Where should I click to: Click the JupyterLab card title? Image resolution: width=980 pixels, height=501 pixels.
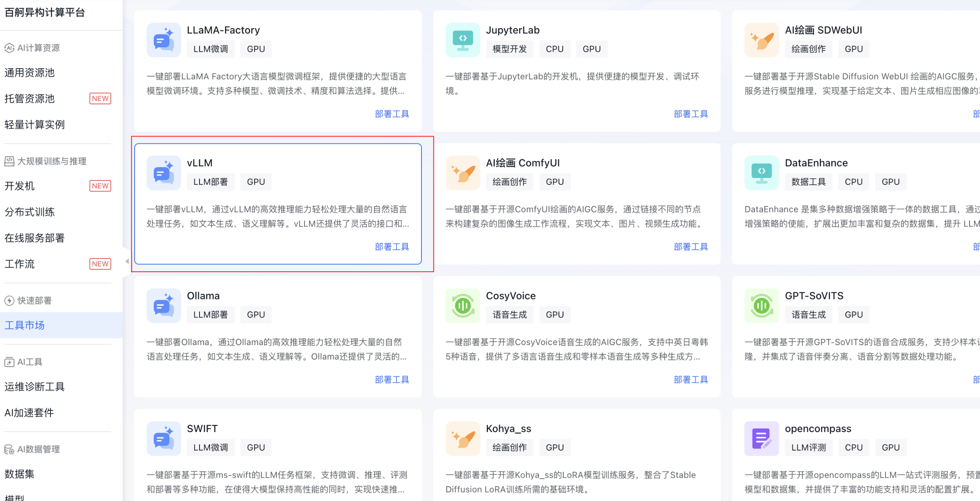(x=513, y=30)
